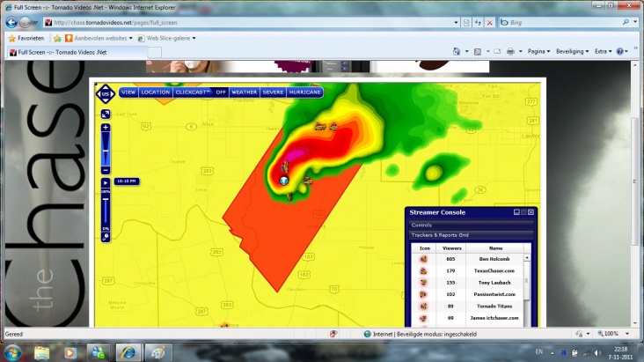Zoom in with the map plus button
This screenshot has height=362, width=644.
click(x=106, y=128)
